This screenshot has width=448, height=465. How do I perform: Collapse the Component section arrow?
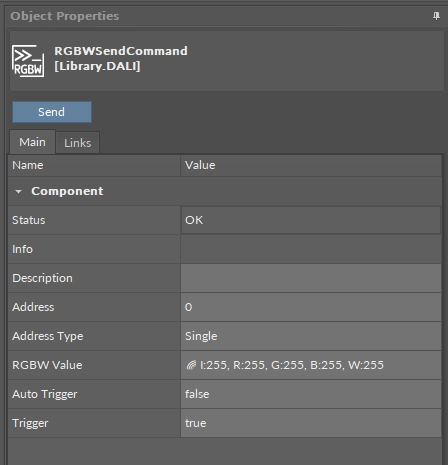pos(19,192)
